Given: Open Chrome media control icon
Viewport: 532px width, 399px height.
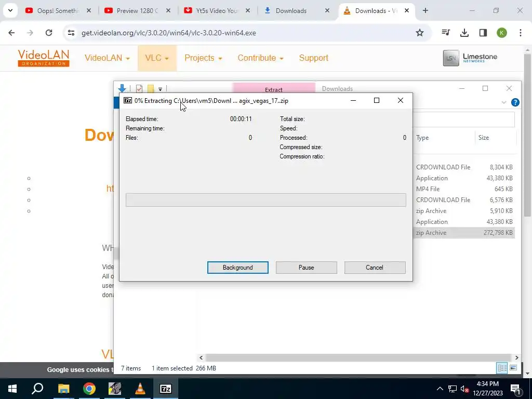Looking at the screenshot, I should (446, 33).
